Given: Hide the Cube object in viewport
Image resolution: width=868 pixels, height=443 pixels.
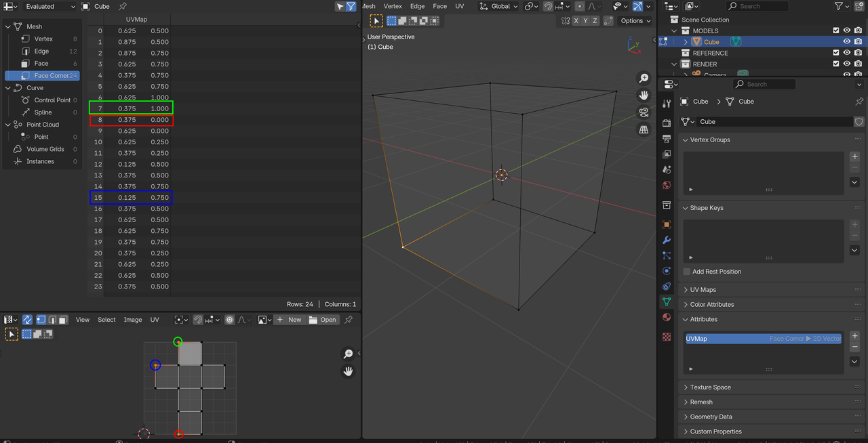Looking at the screenshot, I should (x=847, y=41).
